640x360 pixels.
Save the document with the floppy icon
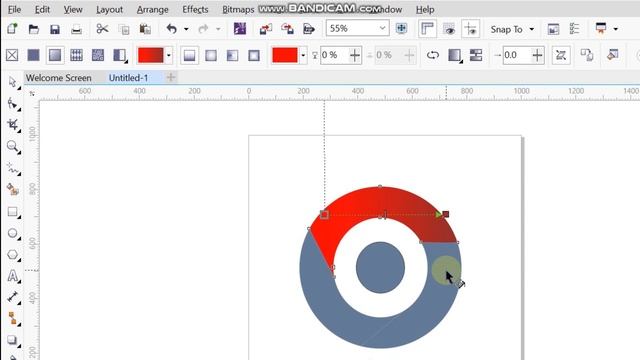click(55, 29)
